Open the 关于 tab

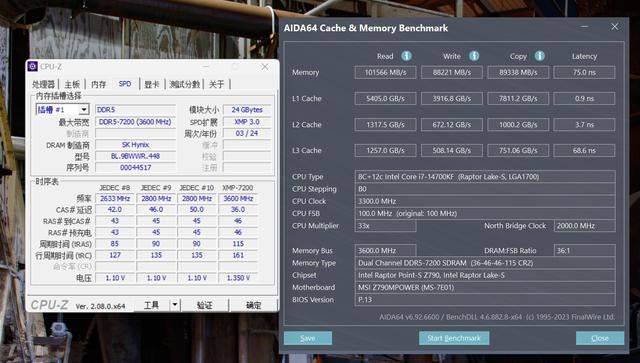(216, 84)
